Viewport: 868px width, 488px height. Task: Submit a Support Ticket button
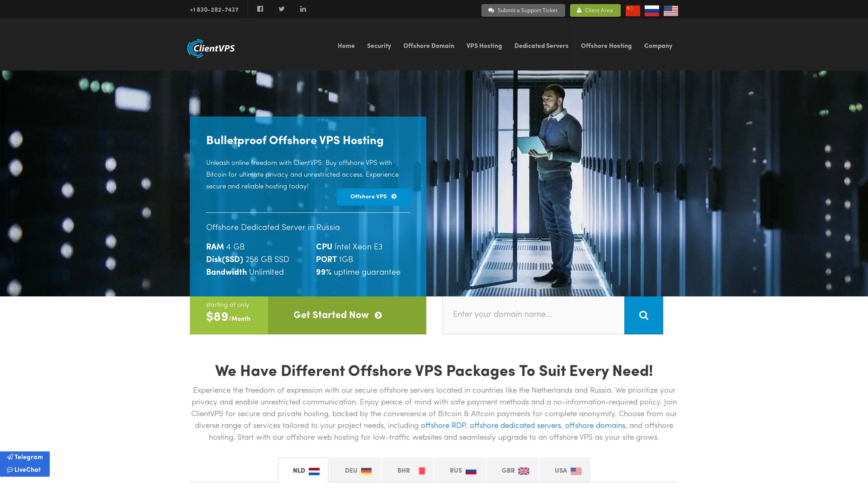pos(523,9)
